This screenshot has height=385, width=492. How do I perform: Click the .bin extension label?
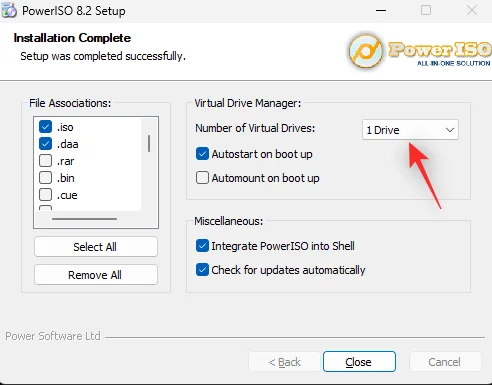click(x=66, y=178)
